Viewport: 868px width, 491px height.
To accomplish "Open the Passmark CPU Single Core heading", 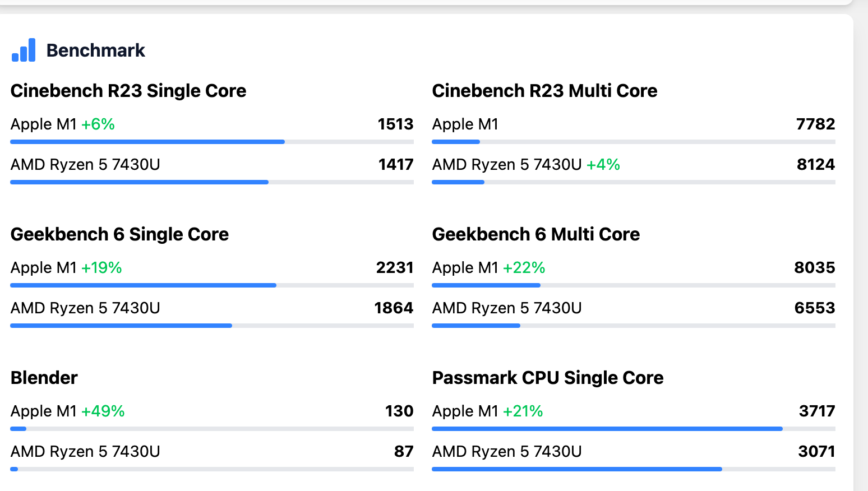I will point(547,378).
